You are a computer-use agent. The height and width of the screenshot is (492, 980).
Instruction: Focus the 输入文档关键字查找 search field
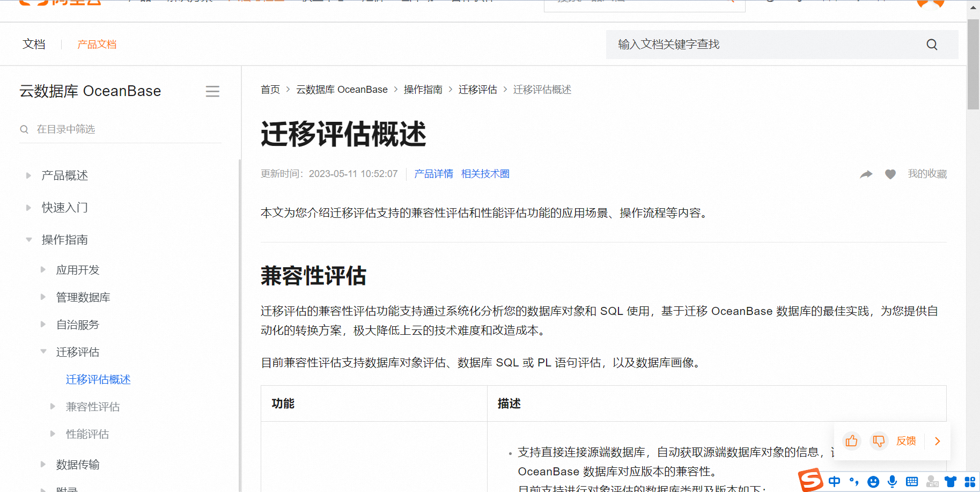[782, 45]
